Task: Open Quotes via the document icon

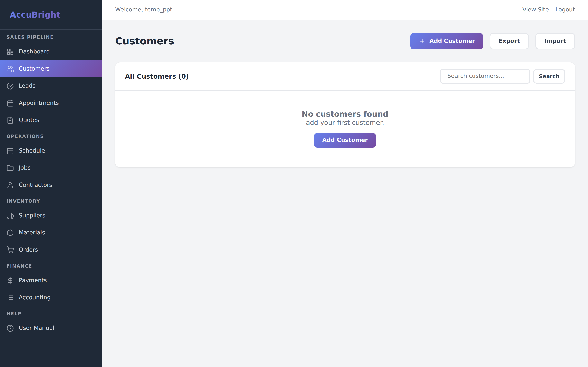Action: [x=10, y=120]
